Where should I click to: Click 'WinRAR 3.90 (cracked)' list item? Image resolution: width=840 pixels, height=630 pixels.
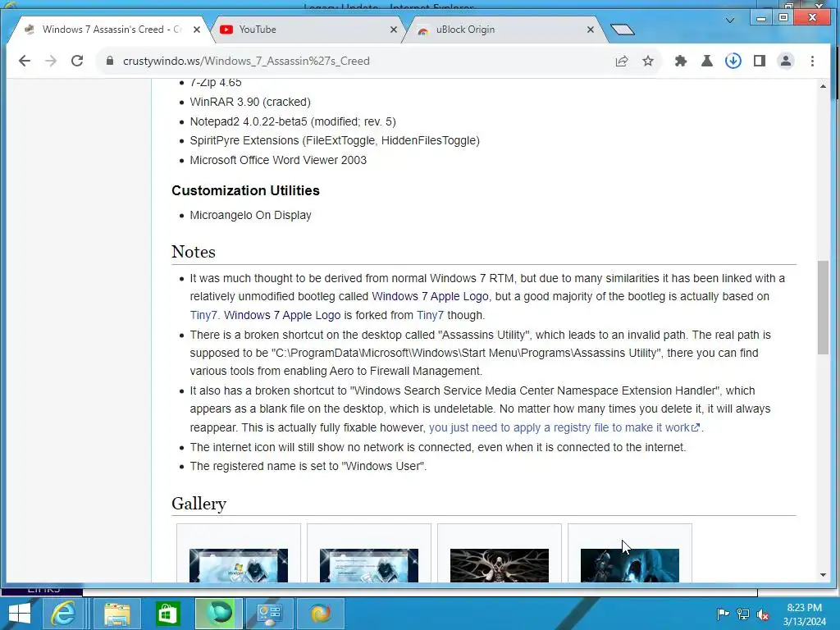point(250,102)
